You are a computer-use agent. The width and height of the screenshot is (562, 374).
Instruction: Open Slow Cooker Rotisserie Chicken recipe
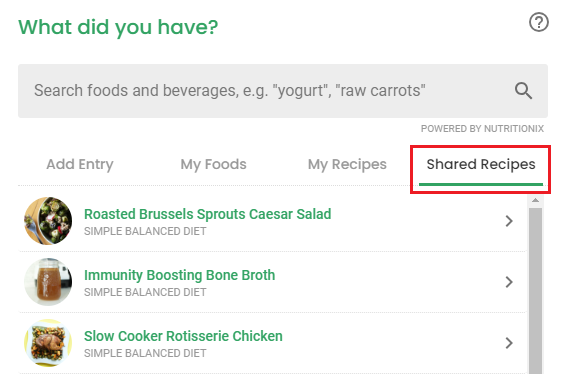pyautogui.click(x=183, y=336)
